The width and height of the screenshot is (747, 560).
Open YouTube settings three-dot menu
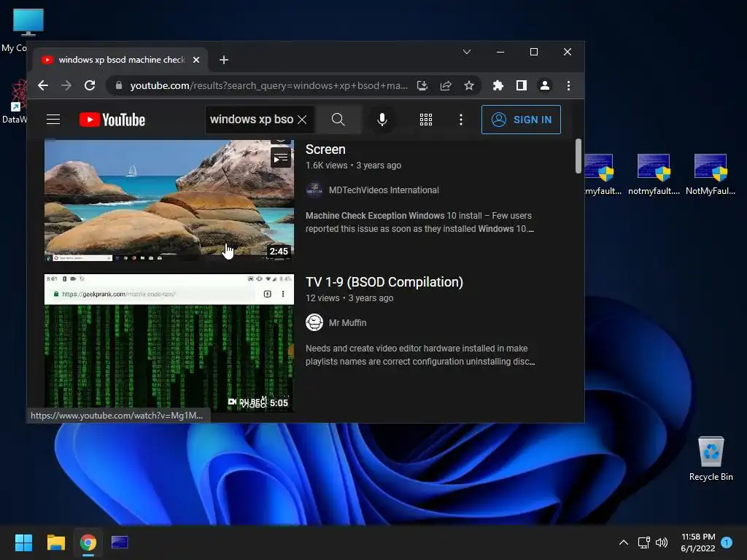(461, 120)
